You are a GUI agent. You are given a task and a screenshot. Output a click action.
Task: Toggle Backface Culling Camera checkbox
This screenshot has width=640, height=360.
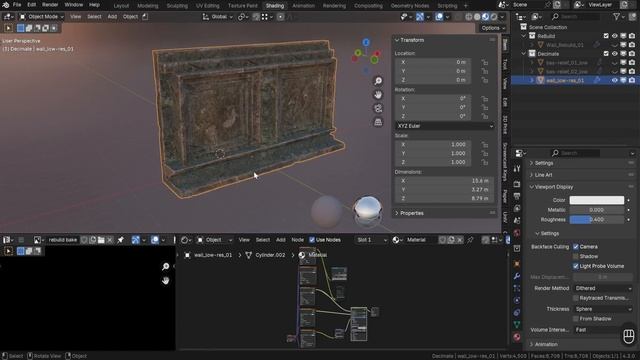pos(576,247)
